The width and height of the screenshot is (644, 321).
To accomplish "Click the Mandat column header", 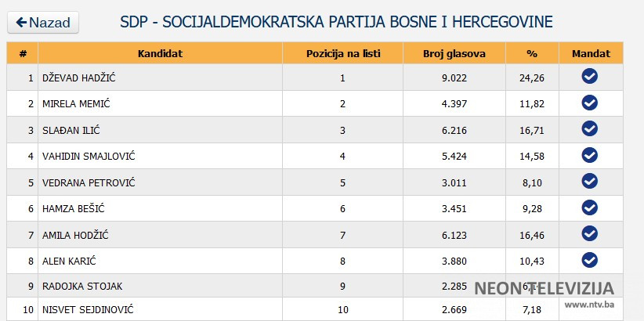I will coord(590,53).
